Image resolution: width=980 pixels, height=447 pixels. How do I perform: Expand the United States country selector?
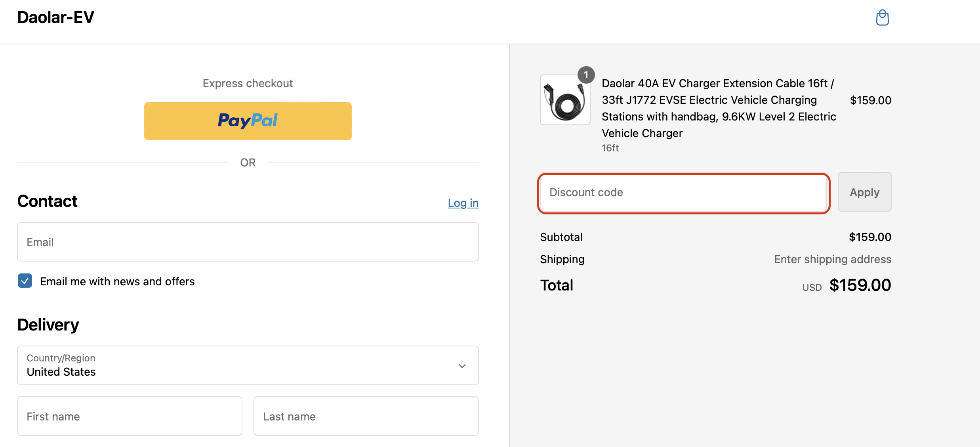248,365
